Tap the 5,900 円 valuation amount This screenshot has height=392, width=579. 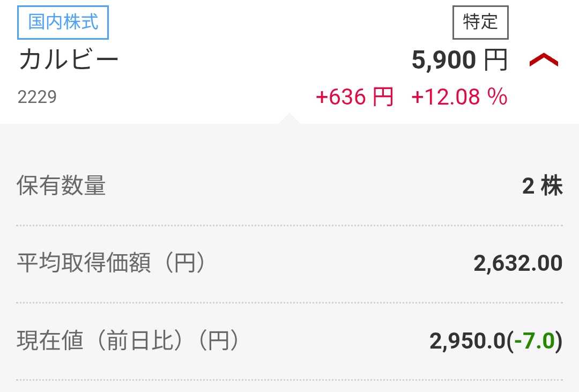pos(444,61)
